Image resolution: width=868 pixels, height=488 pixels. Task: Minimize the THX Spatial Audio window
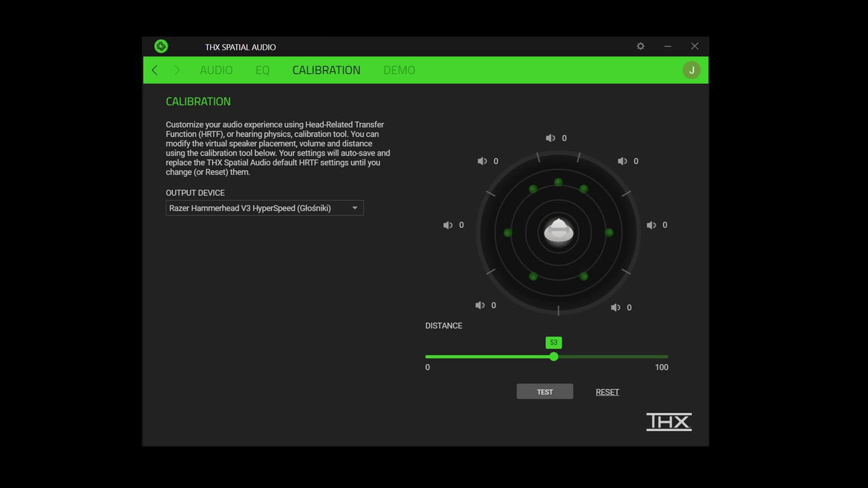(667, 46)
